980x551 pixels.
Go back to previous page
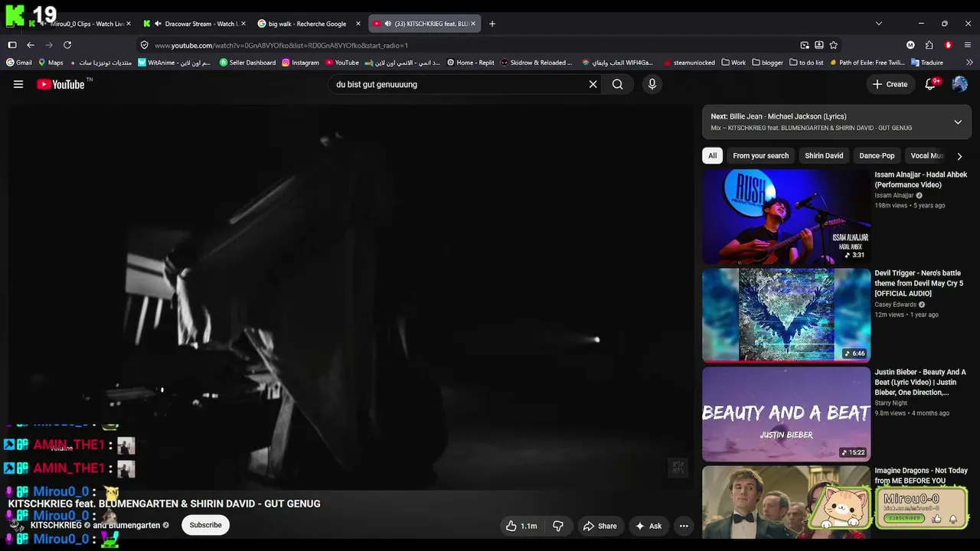[31, 45]
